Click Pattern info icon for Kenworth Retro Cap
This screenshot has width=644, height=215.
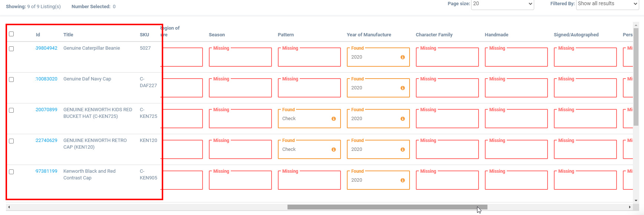tap(333, 149)
